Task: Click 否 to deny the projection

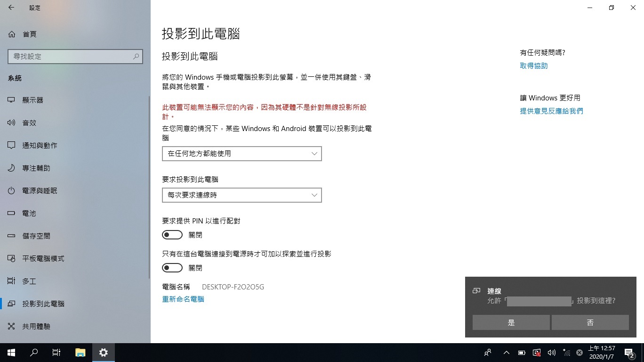Action: [x=590, y=322]
